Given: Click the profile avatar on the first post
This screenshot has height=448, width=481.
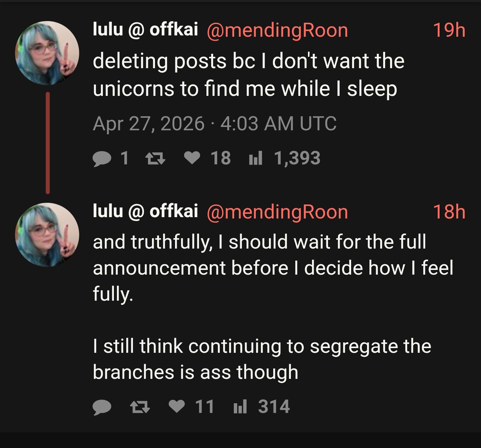Looking at the screenshot, I should 47,53.
